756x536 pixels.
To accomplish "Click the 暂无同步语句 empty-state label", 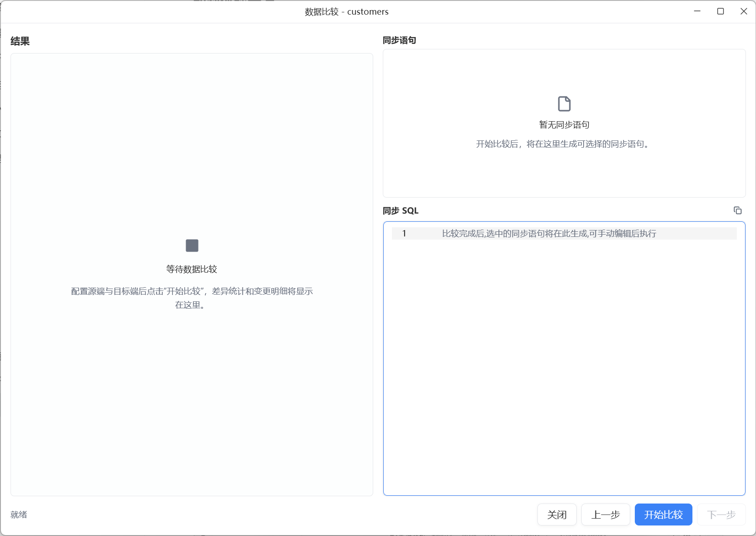I will coord(564,125).
